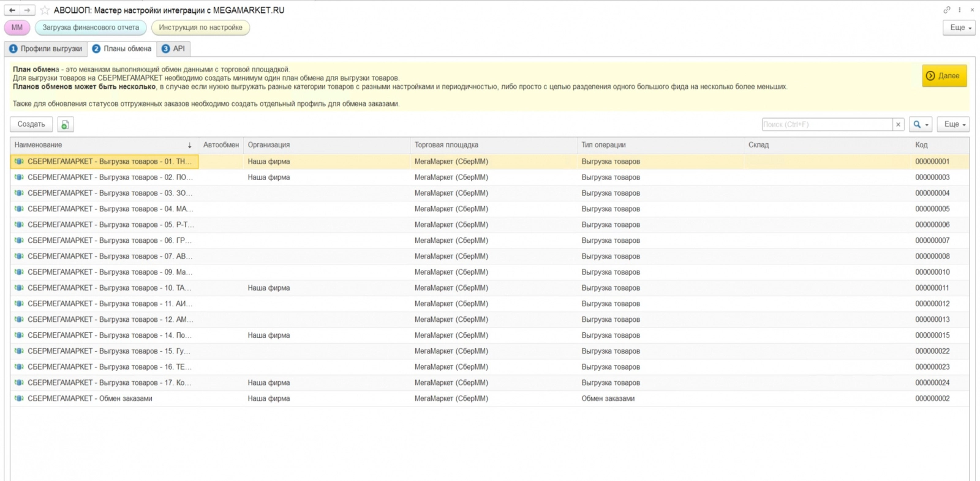
Task: Copy the link via the chain icon
Action: click(947, 10)
